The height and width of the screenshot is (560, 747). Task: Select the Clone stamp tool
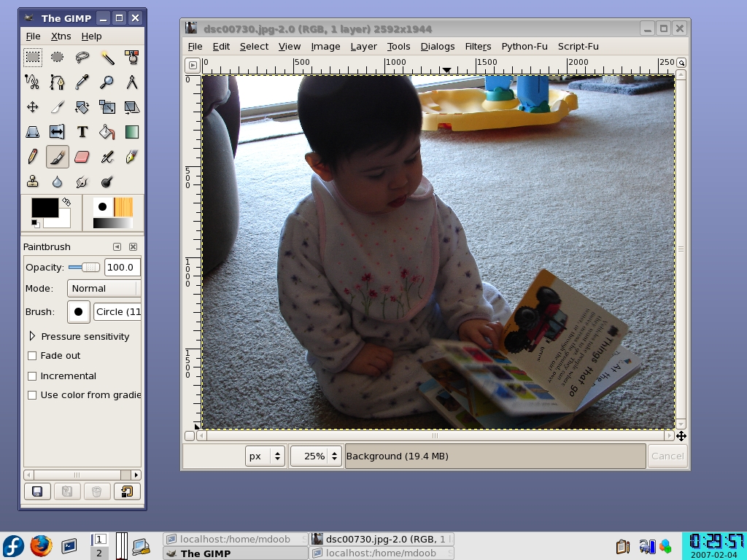(x=32, y=182)
